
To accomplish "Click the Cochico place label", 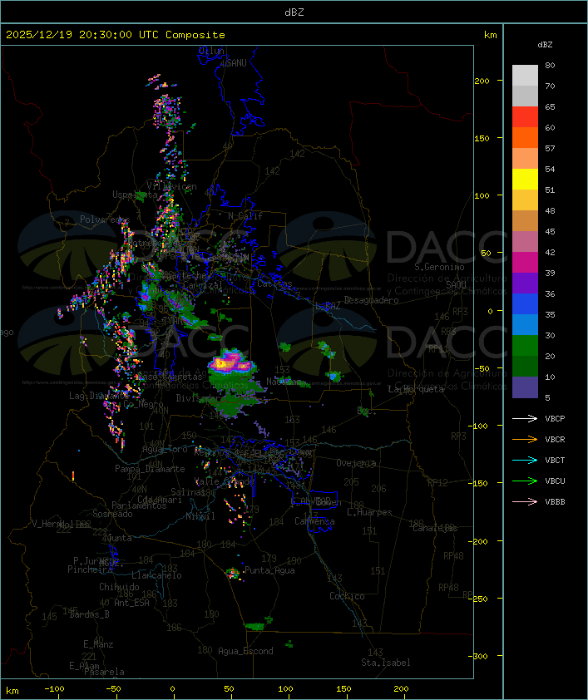I will [347, 596].
